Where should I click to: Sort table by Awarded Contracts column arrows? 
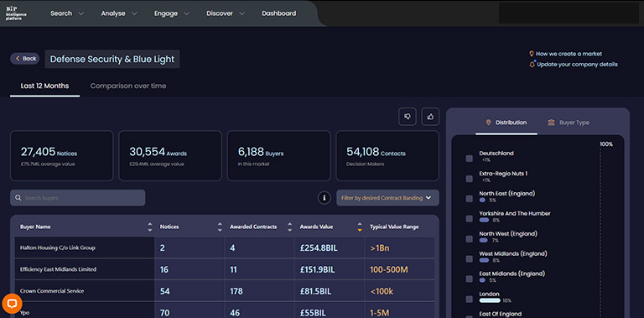pyautogui.click(x=289, y=227)
